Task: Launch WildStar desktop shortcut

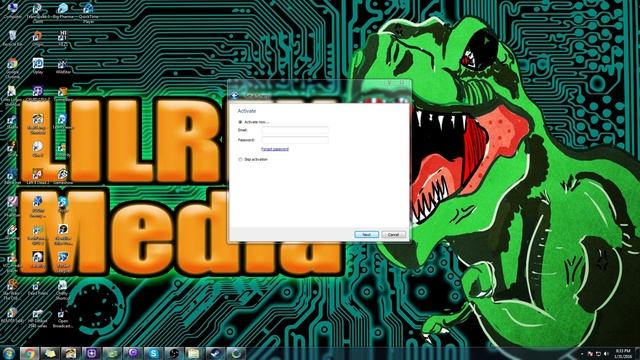Action: (63, 66)
